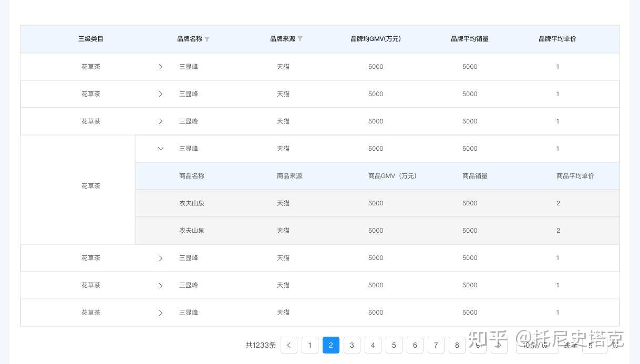Click the 商品销量 sub-table header
Image resolution: width=640 pixels, height=364 pixels.
point(475,176)
